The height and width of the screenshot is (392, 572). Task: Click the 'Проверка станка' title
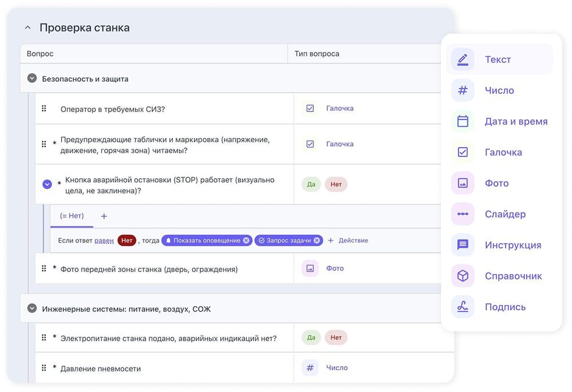click(85, 27)
